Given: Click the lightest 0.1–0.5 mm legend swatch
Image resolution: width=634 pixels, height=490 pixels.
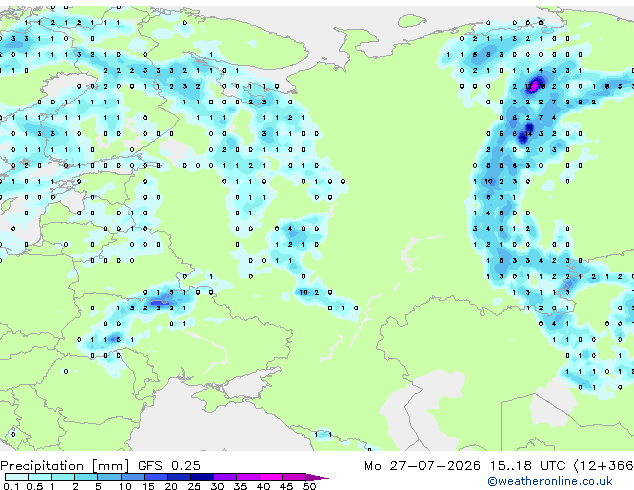Looking at the screenshot, I should tap(17, 477).
